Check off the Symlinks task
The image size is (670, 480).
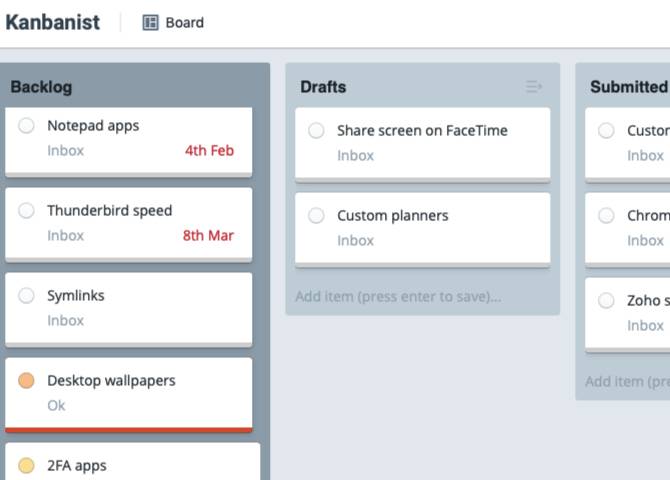point(27,296)
